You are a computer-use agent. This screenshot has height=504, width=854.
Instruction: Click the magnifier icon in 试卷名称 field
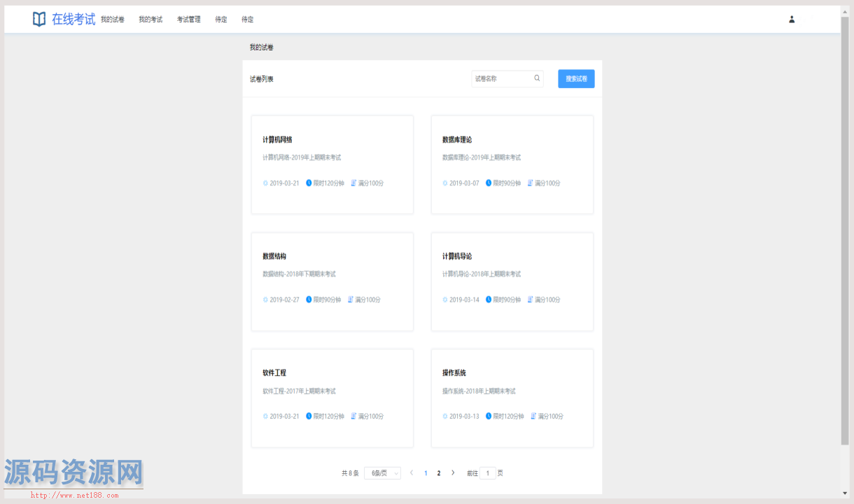pyautogui.click(x=537, y=78)
